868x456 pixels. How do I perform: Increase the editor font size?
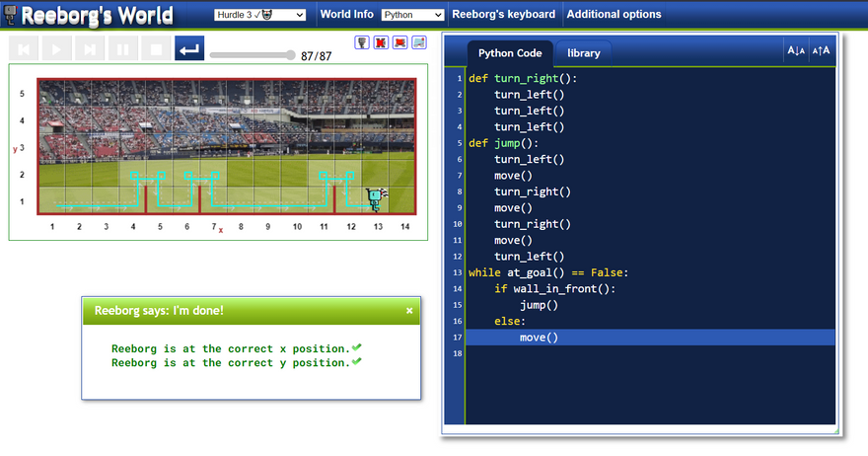pyautogui.click(x=821, y=51)
